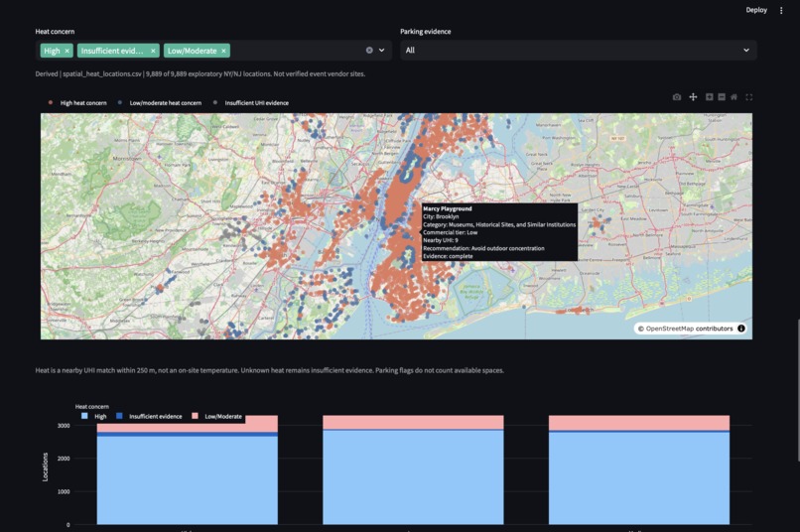Click the 'Parking evidence' field label
The image size is (800, 532).
point(426,31)
